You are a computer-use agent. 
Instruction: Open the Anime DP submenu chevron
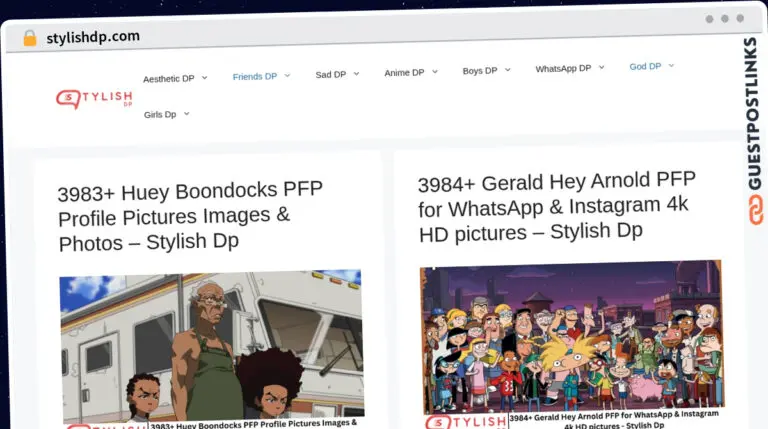coord(435,72)
